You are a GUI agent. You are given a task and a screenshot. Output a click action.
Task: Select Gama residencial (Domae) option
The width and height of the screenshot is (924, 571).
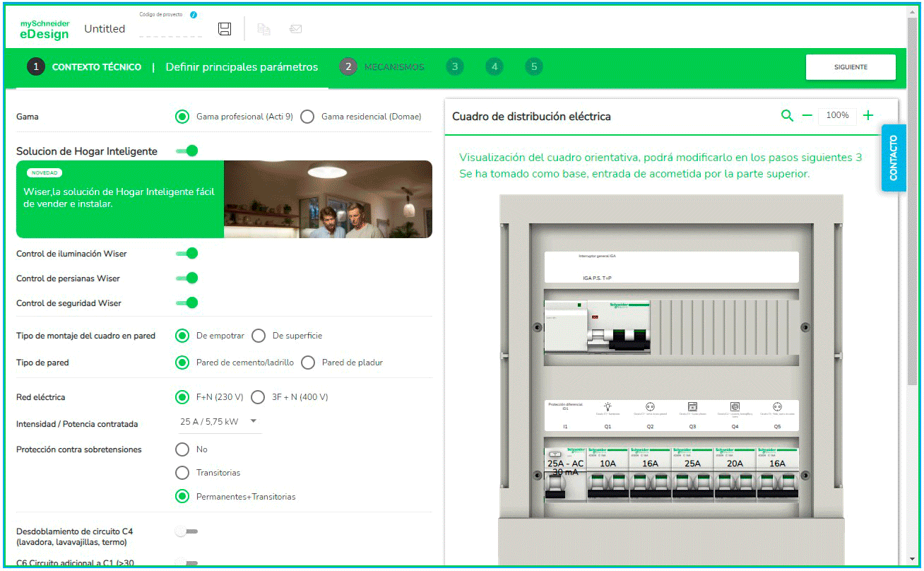[307, 117]
